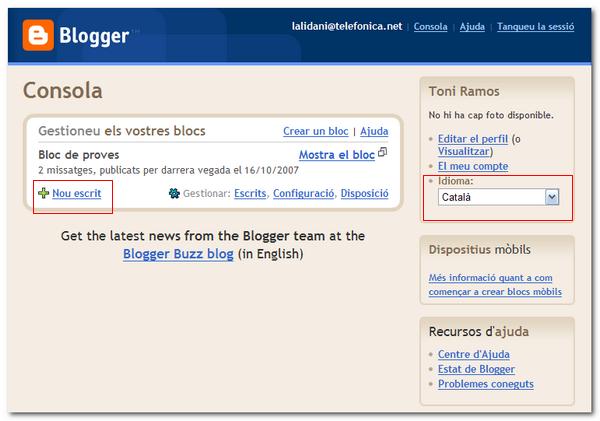Image resolution: width=600 pixels, height=421 pixels.
Task: Open the Idioma language dropdown
Action: tap(498, 197)
